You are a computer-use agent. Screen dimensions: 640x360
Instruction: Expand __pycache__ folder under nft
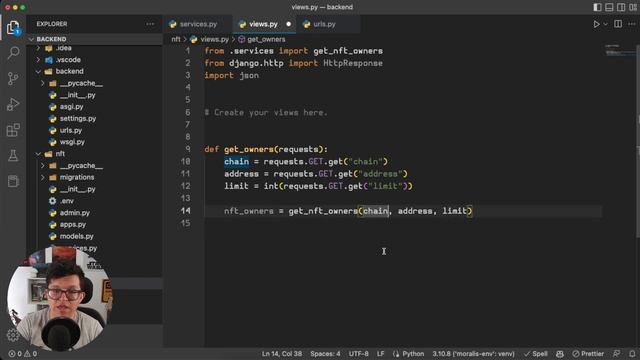click(81, 165)
